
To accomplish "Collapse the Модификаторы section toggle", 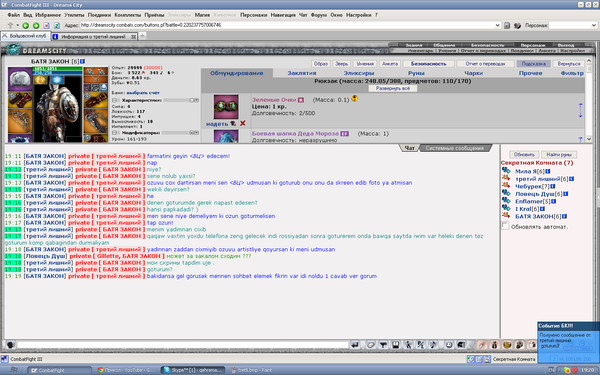I will coord(115,133).
